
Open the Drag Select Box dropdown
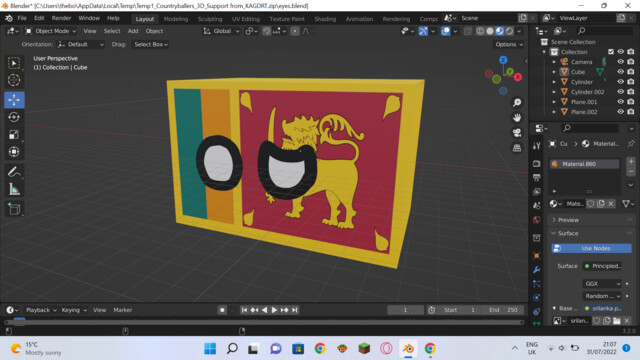click(151, 44)
